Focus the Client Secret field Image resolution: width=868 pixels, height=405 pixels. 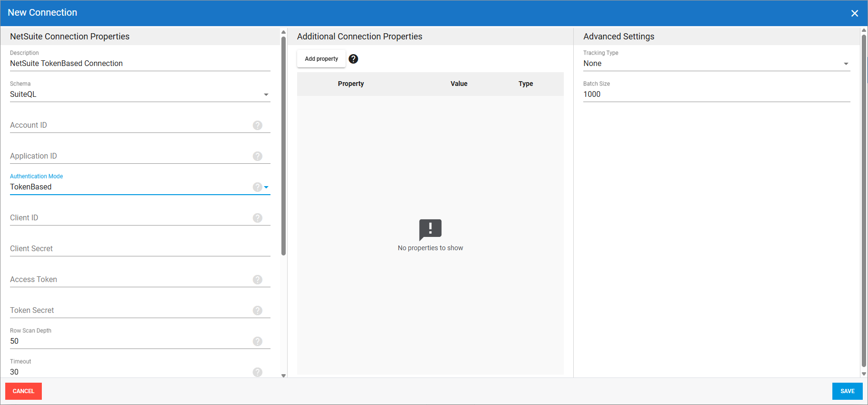coord(140,249)
